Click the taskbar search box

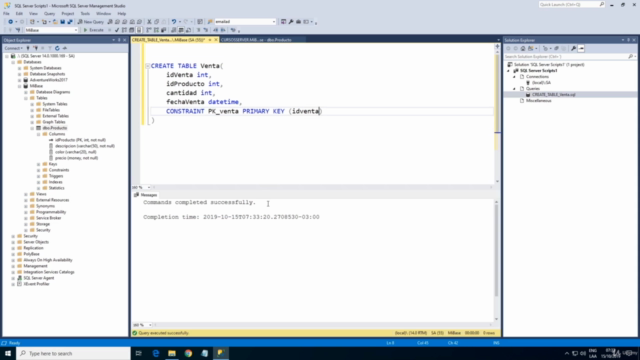(73, 353)
